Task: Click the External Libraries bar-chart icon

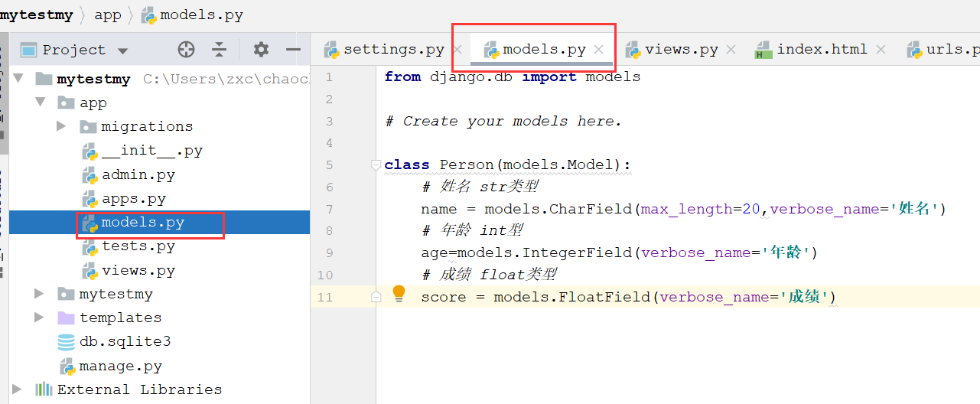Action: (x=44, y=389)
